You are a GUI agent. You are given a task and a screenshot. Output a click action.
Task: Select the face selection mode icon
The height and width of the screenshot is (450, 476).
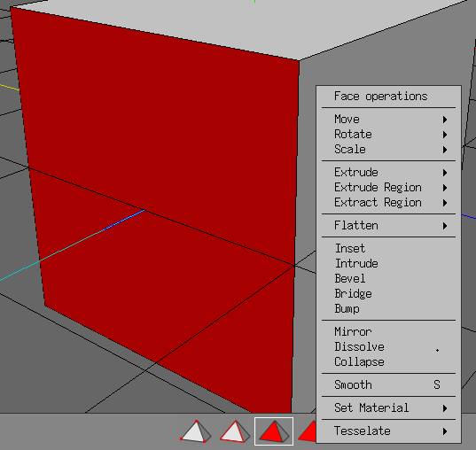point(274,431)
